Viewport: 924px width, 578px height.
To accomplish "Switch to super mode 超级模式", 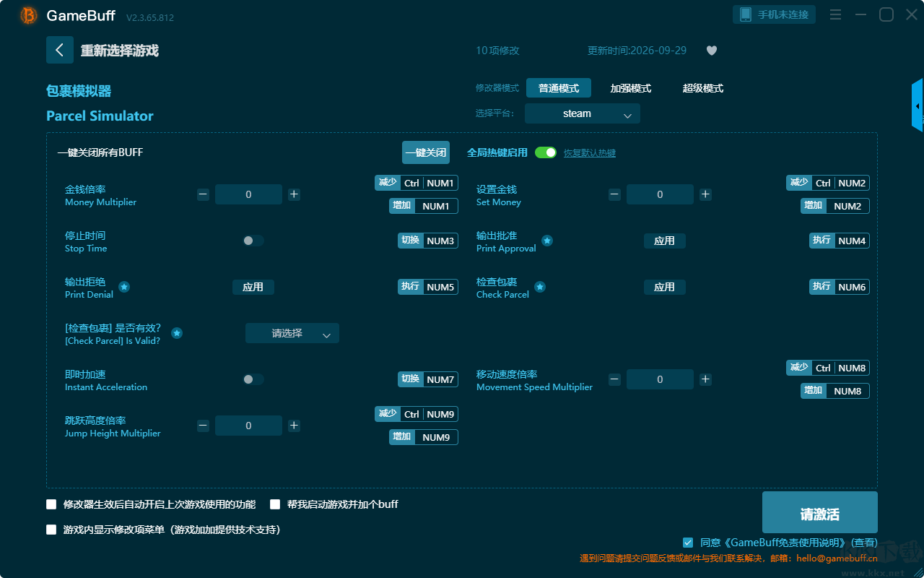I will click(703, 88).
